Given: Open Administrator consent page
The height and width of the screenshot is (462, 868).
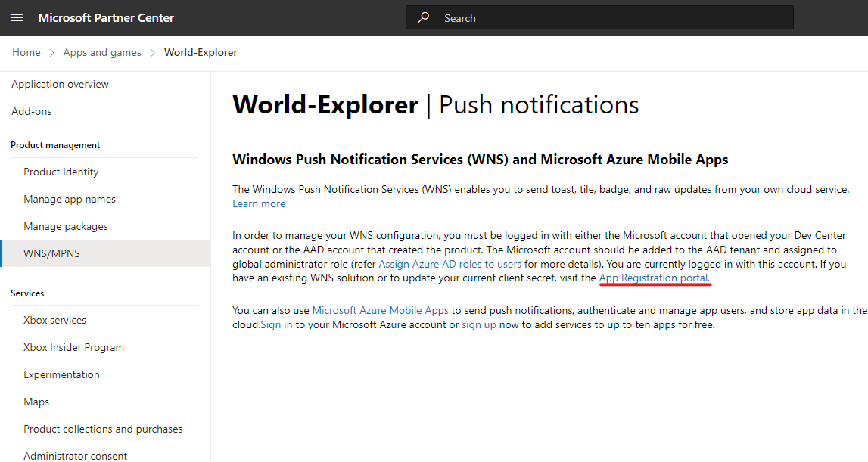Looking at the screenshot, I should click(75, 456).
